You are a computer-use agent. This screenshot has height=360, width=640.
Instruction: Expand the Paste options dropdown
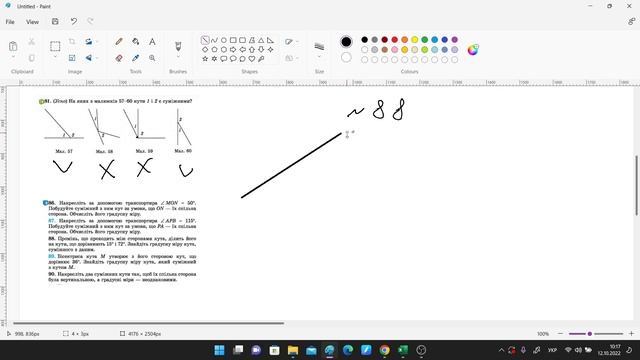coord(13,57)
